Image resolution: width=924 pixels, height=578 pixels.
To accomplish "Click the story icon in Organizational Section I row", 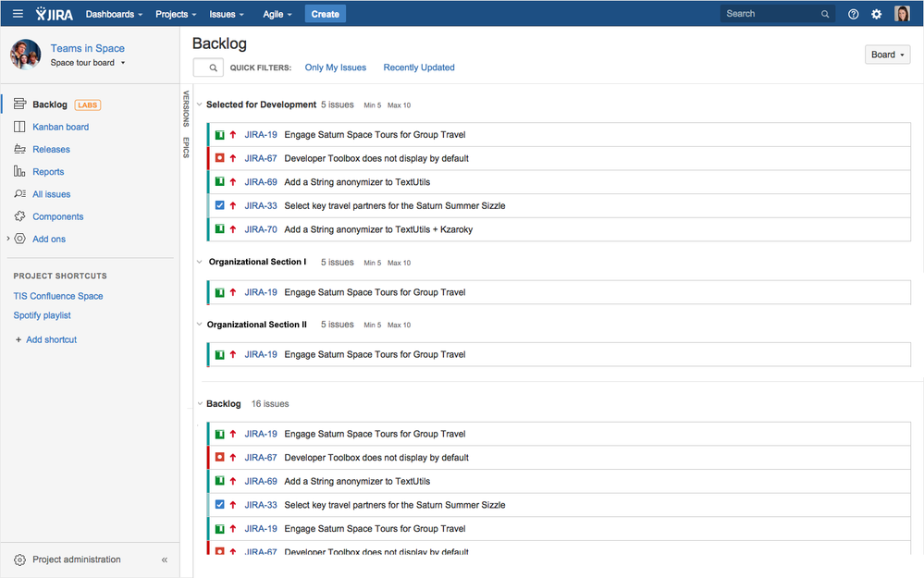I will [x=220, y=292].
